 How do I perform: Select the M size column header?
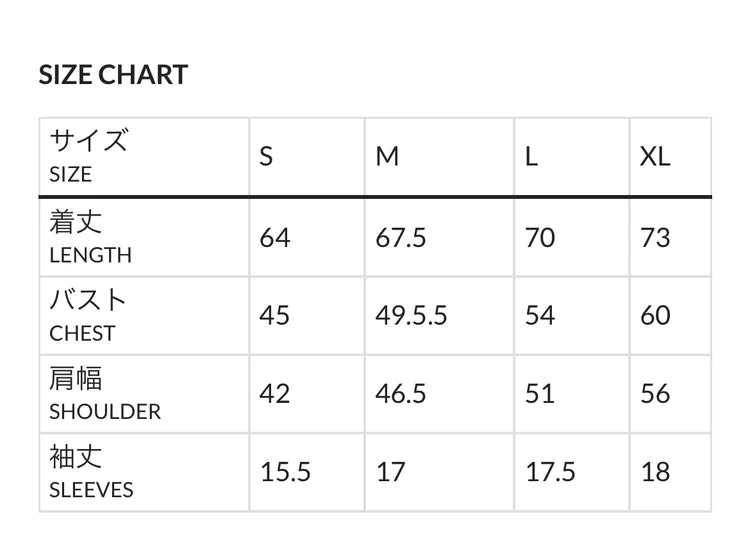click(387, 157)
